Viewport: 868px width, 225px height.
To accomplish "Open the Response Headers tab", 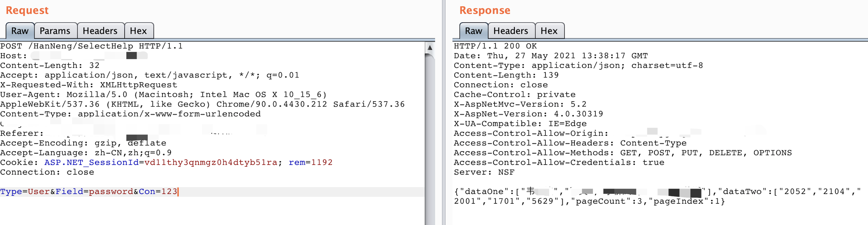I will [511, 31].
